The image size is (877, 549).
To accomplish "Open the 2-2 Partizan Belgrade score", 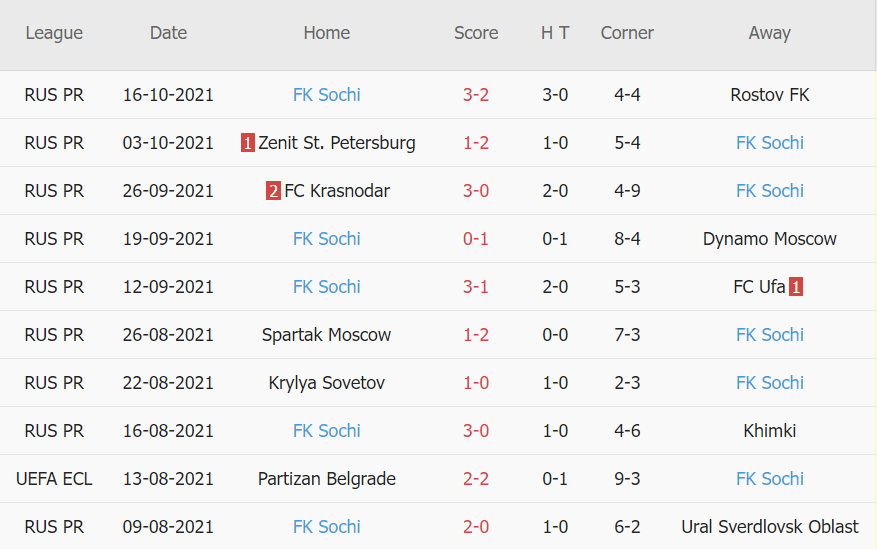I will click(476, 479).
